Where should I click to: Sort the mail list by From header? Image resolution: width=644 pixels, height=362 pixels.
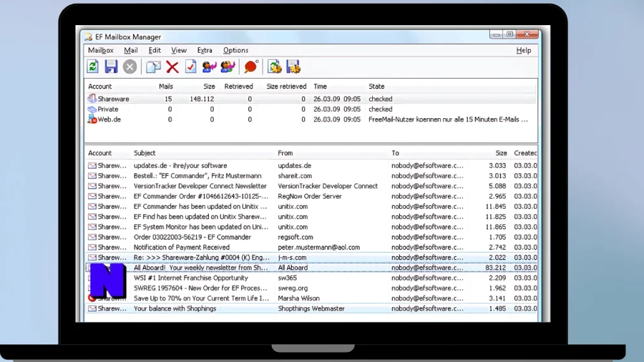click(x=285, y=153)
